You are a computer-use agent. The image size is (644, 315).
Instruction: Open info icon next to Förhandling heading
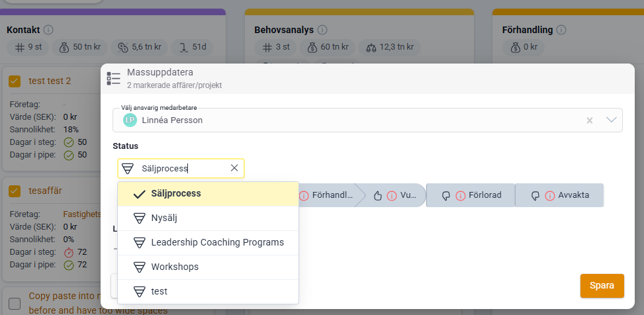(561, 30)
